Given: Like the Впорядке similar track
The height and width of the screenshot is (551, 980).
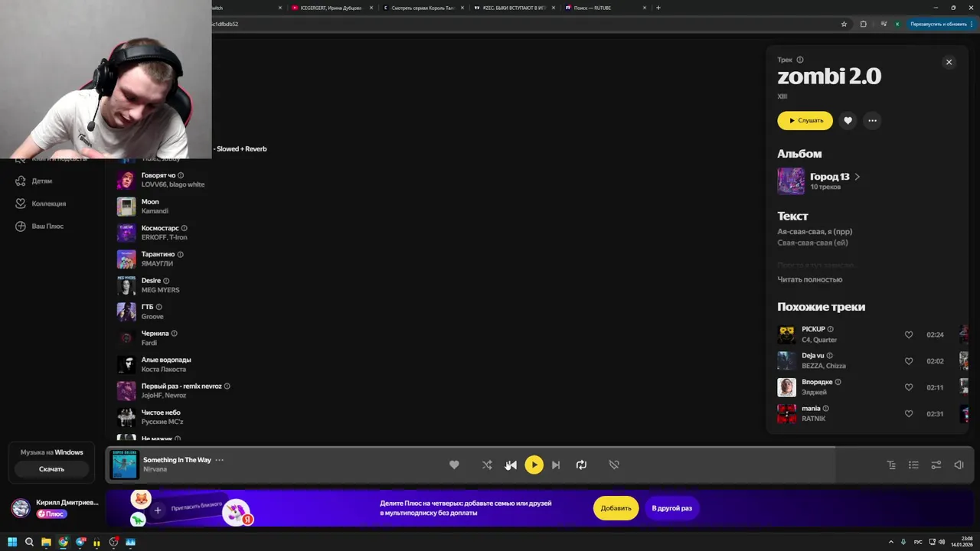Looking at the screenshot, I should point(909,387).
